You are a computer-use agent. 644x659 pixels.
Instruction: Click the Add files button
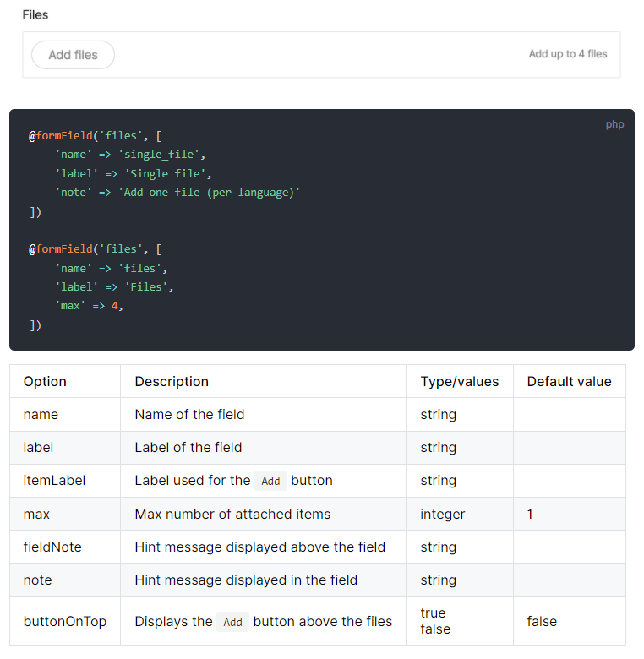[x=73, y=55]
